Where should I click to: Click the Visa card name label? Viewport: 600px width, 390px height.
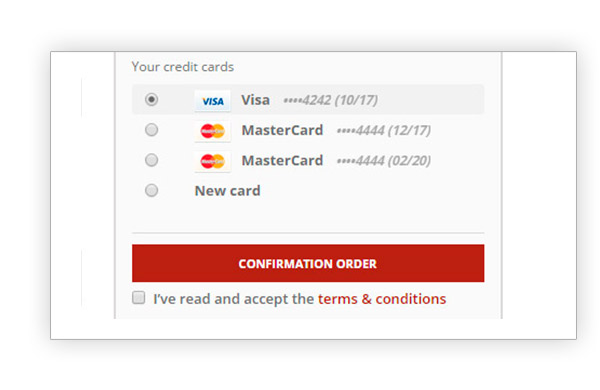click(255, 100)
